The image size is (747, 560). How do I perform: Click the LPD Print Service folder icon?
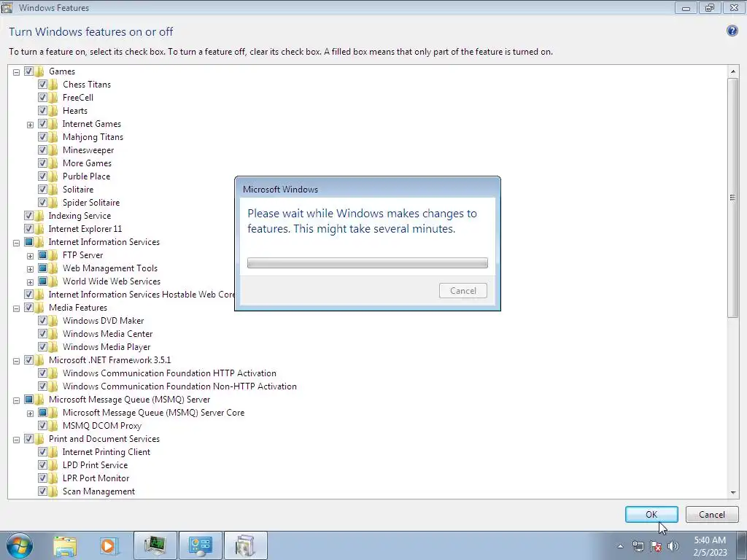(x=53, y=465)
